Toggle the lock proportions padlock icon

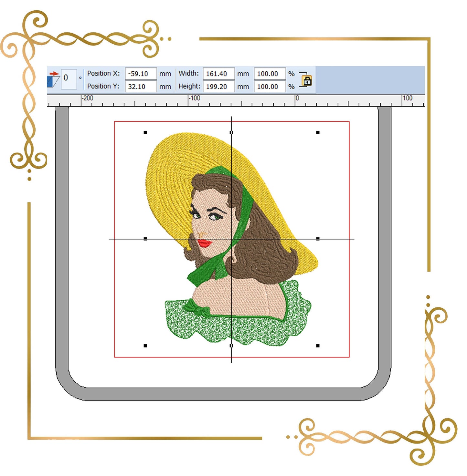coord(307,80)
